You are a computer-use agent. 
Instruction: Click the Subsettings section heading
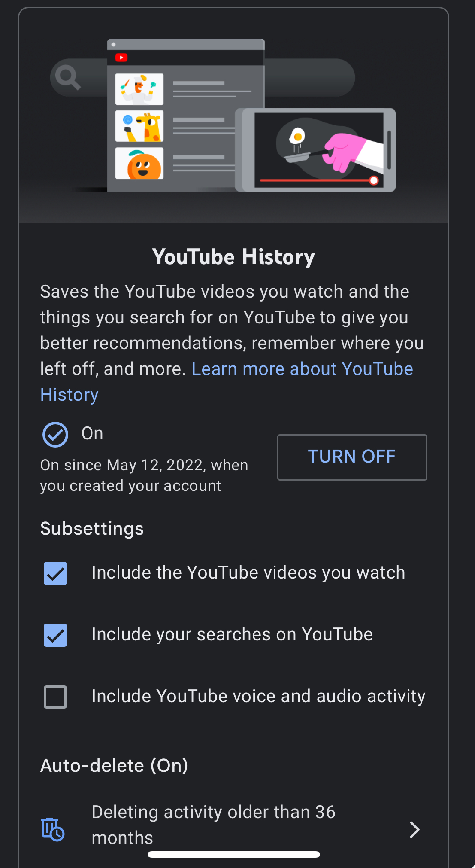point(92,529)
